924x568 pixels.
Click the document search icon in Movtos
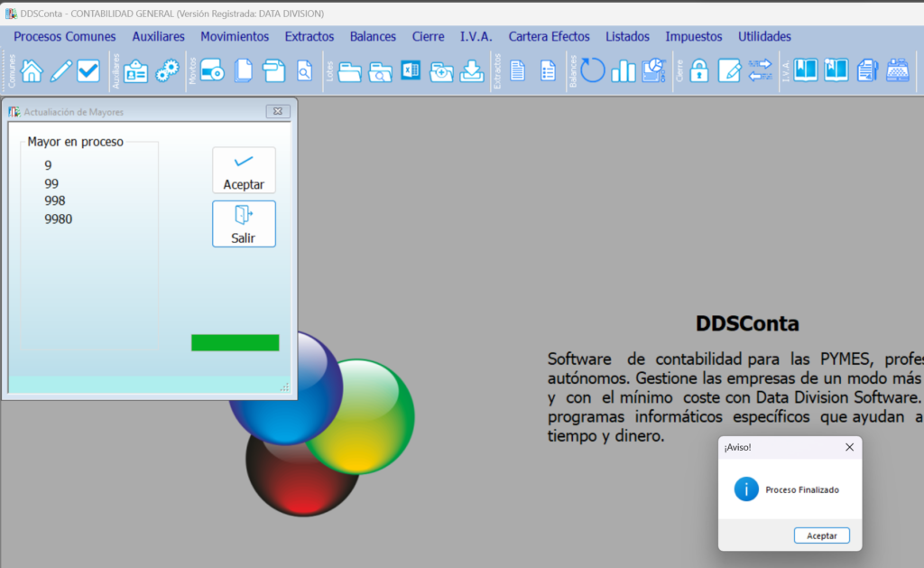304,70
